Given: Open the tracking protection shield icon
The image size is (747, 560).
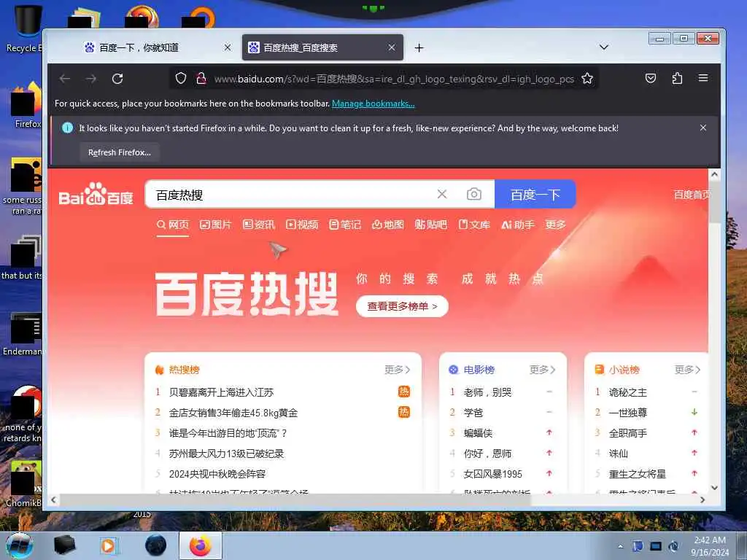Looking at the screenshot, I should 181,78.
